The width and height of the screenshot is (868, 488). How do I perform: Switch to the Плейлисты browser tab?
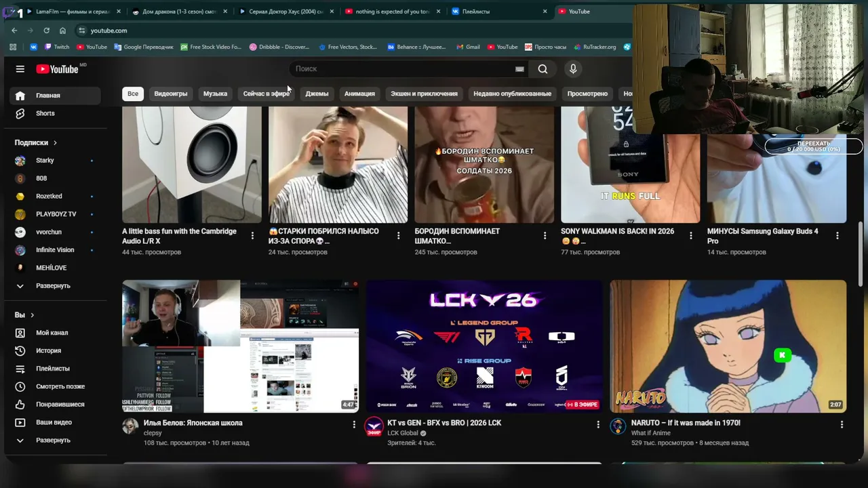[x=500, y=12]
